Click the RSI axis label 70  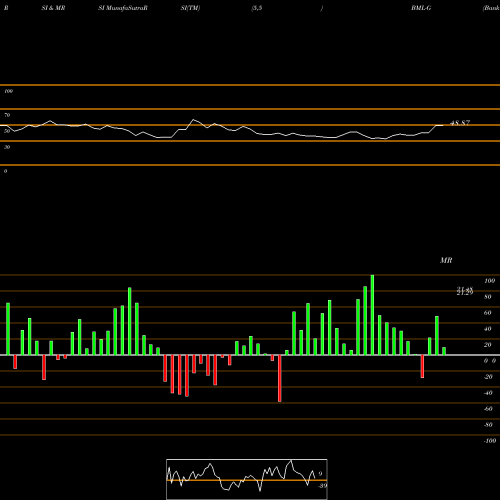point(7,115)
